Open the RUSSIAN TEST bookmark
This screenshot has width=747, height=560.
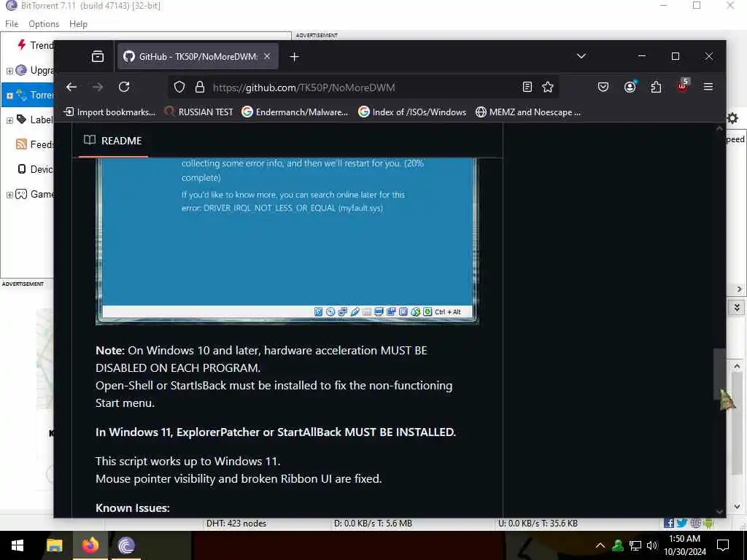click(x=198, y=112)
